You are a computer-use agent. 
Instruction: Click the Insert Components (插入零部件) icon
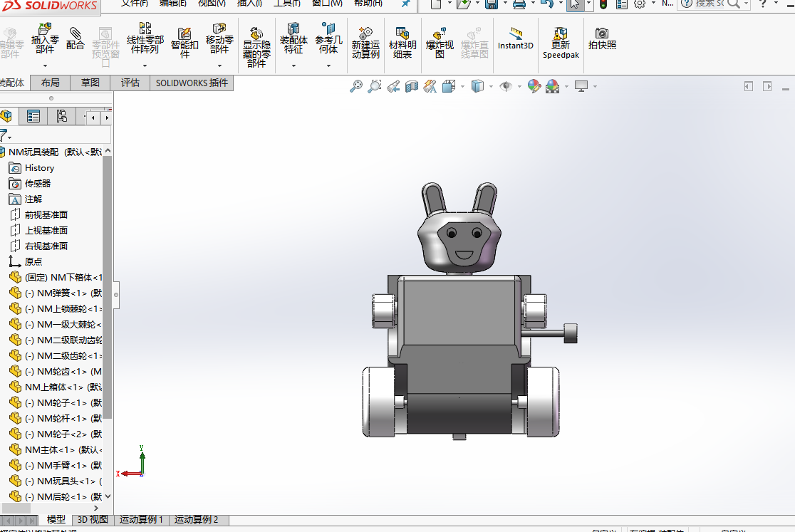click(45, 38)
